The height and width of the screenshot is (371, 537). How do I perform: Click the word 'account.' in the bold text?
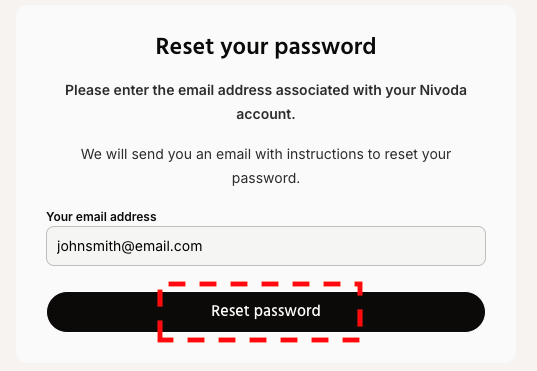(x=266, y=114)
